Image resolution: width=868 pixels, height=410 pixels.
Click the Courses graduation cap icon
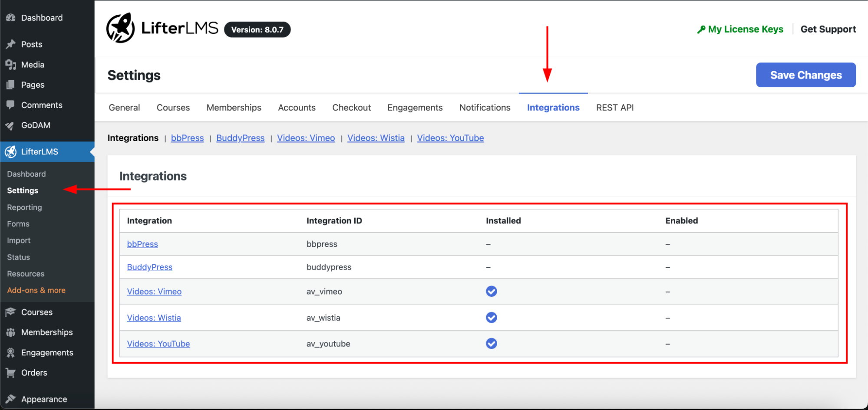(x=10, y=312)
